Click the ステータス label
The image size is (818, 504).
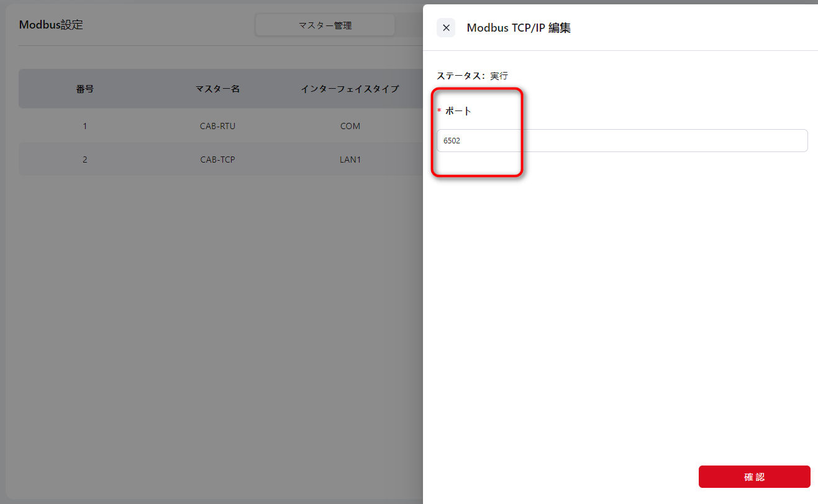click(x=461, y=76)
